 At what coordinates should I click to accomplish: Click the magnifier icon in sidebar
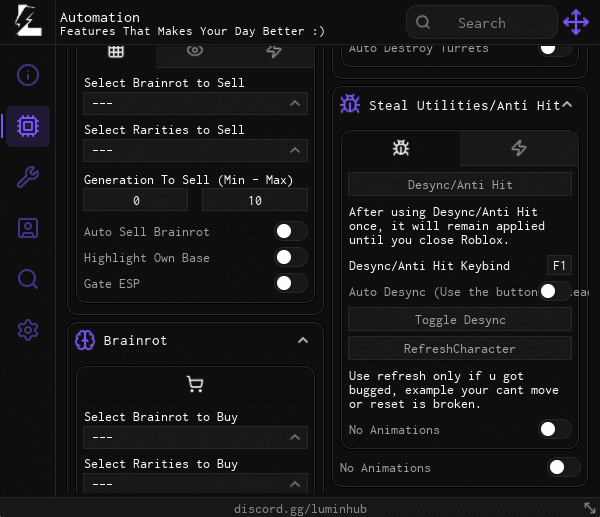point(28,279)
